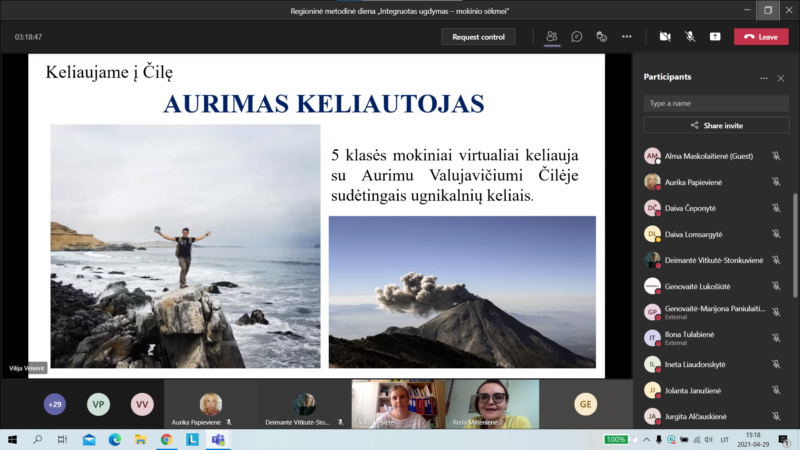This screenshot has width=800, height=450.
Task: Open the share content tray icon
Action: tap(715, 37)
